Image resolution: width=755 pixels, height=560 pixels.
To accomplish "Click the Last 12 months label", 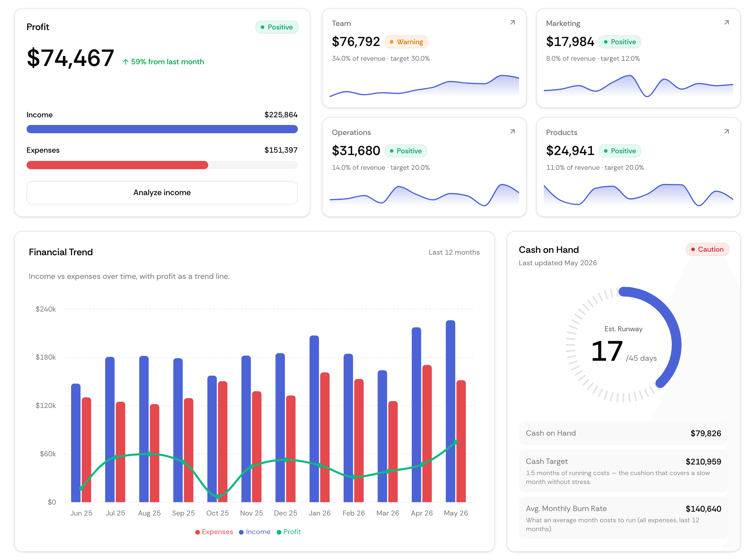I will point(454,252).
